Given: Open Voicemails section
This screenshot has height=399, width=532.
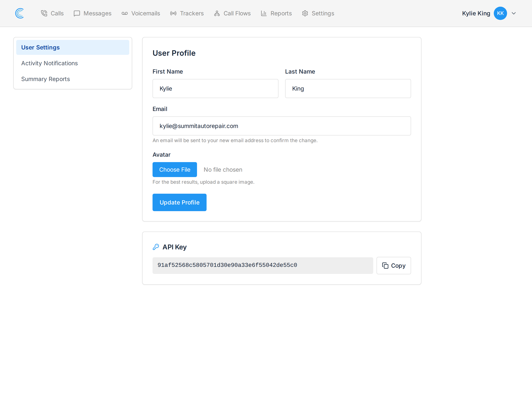Looking at the screenshot, I should pyautogui.click(x=141, y=13).
